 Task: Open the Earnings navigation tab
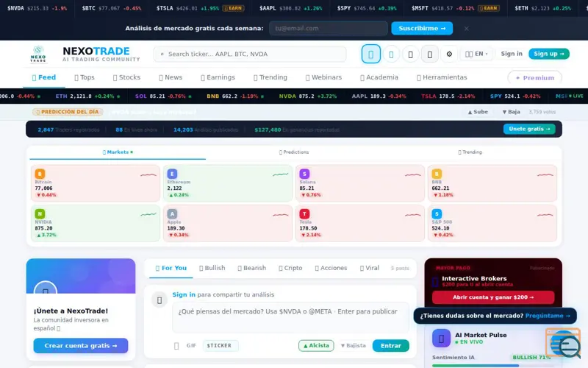pyautogui.click(x=218, y=77)
